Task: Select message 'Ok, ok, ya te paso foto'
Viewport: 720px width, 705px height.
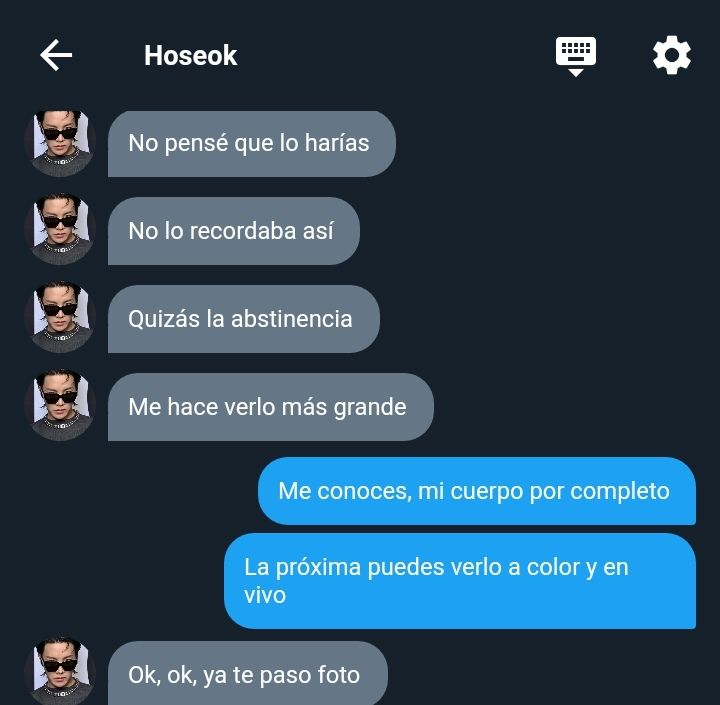Action: point(248,673)
